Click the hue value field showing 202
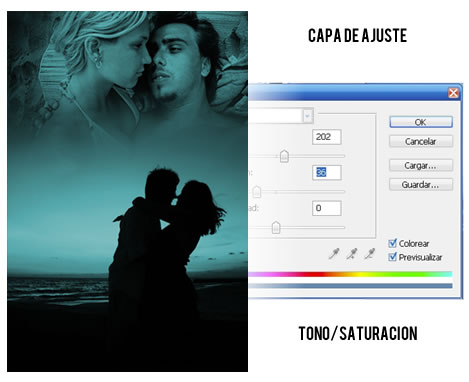Viewport: 469px width, 382px height. click(327, 137)
